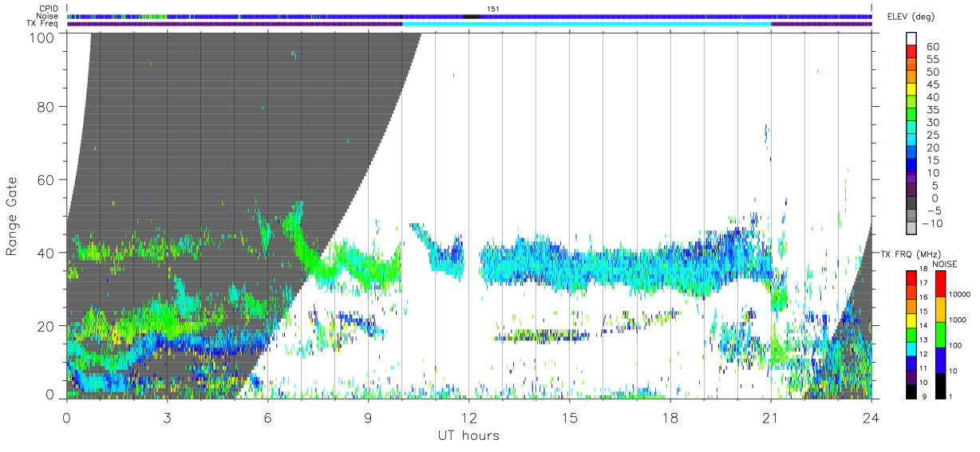Click x-axis tick label 24
Screen dimensions: 980x452
[x=871, y=417]
